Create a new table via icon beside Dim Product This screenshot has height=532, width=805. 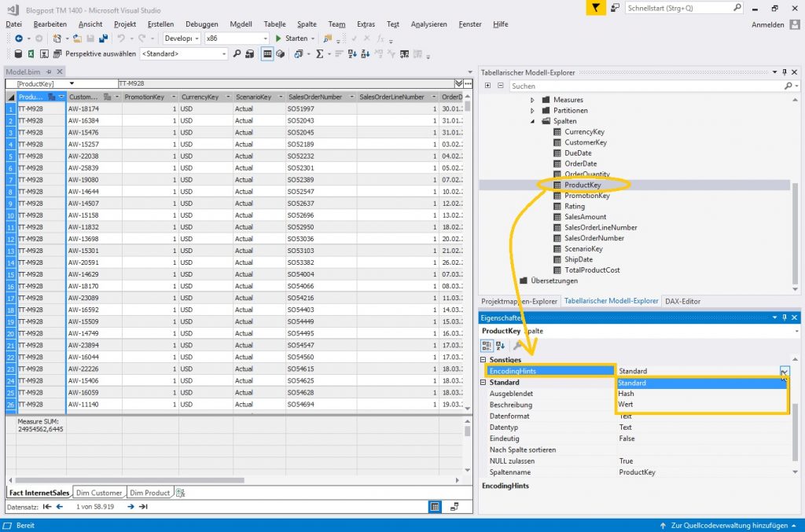pos(178,493)
